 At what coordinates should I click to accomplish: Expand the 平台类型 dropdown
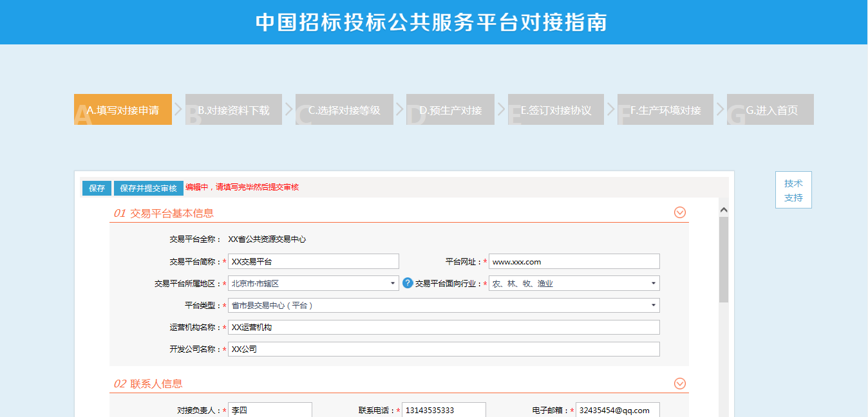click(444, 305)
